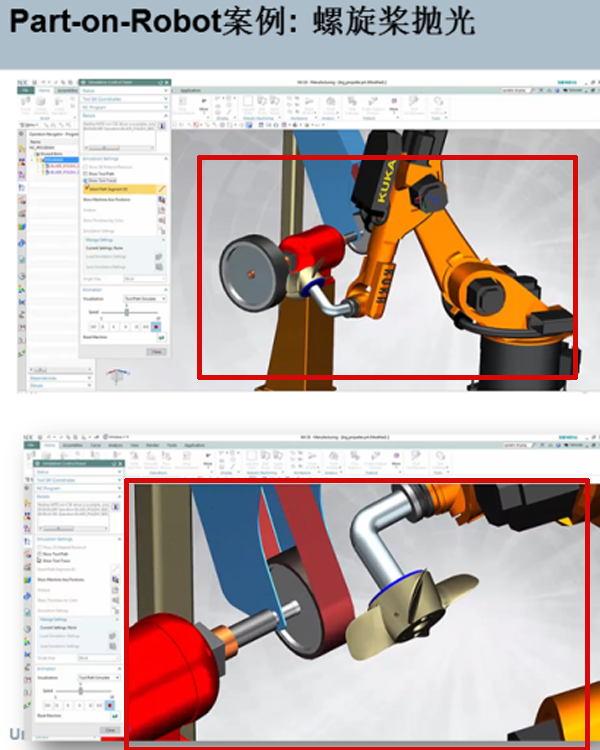Click Show Machine Axis Positions icon in lower panel
Viewport: 600px width, 750px height.
point(116,578)
